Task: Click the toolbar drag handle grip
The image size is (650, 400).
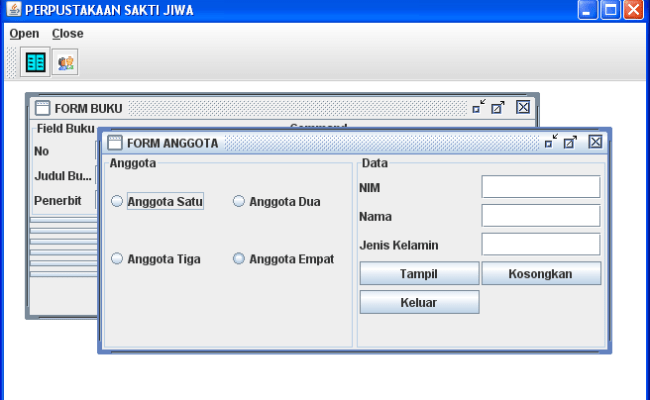Action: click(12, 62)
